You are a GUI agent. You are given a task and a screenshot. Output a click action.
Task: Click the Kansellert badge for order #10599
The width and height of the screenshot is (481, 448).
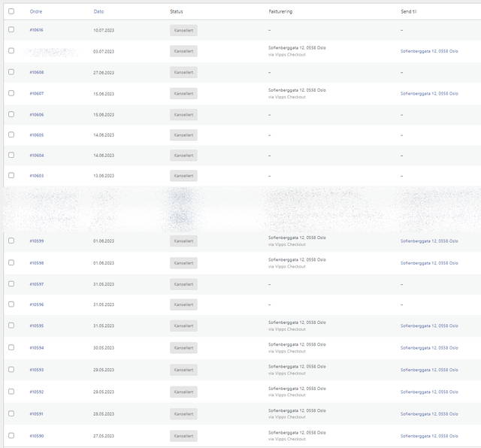point(183,241)
